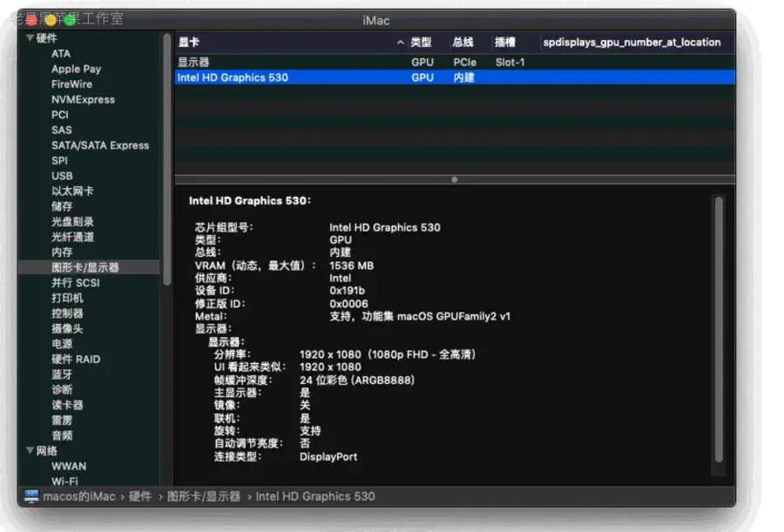Click the sidebar vertical scrollbar
Viewport: 784px width, 532px height.
click(167, 160)
